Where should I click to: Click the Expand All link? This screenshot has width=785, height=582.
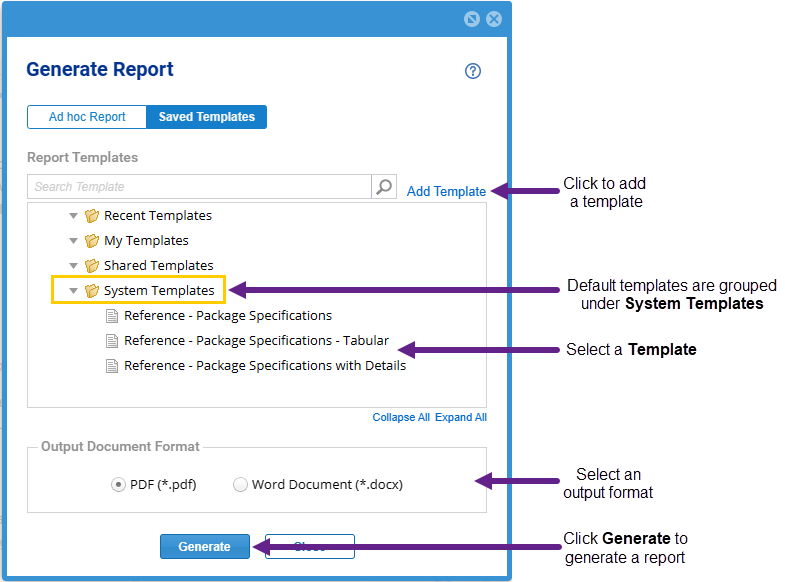[x=461, y=417]
